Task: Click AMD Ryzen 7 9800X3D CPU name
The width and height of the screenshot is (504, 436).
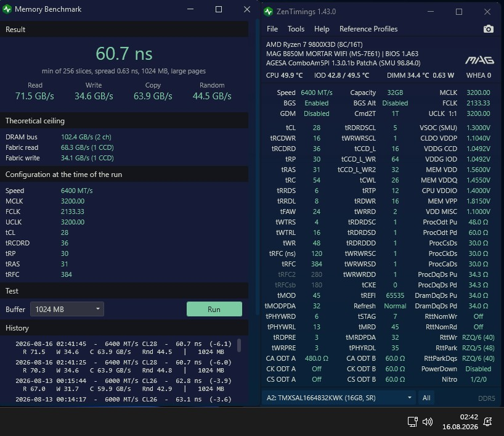Action: coord(314,44)
